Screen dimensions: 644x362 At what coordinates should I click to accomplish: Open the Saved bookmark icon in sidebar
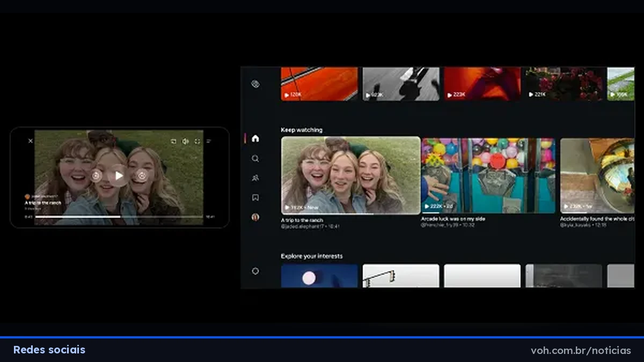point(255,197)
